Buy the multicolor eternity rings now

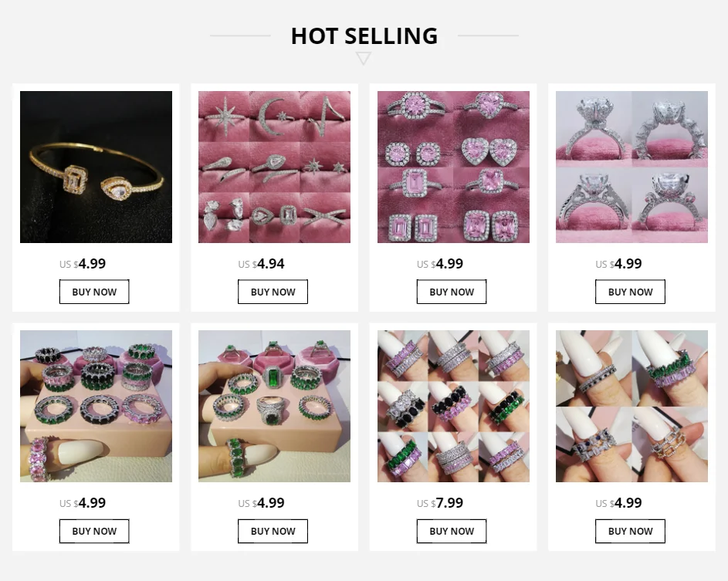[94, 531]
